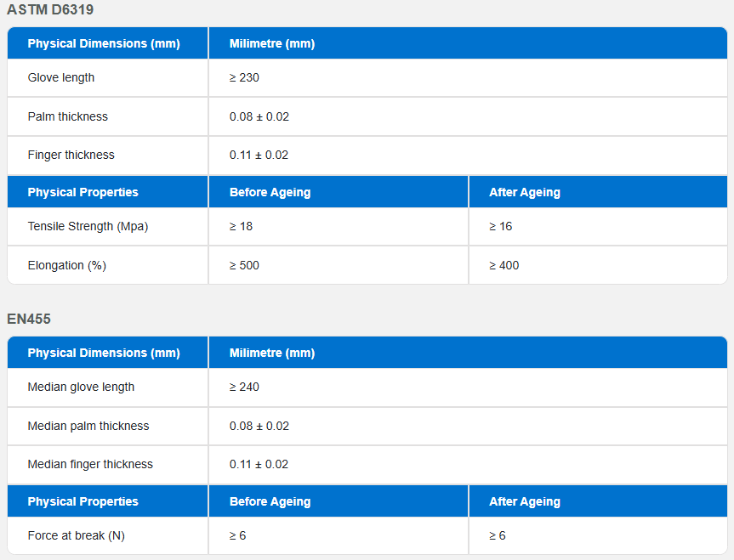This screenshot has height=560, width=734.
Task: Click the 'Elongation (%)' row label
Action: [x=67, y=265]
